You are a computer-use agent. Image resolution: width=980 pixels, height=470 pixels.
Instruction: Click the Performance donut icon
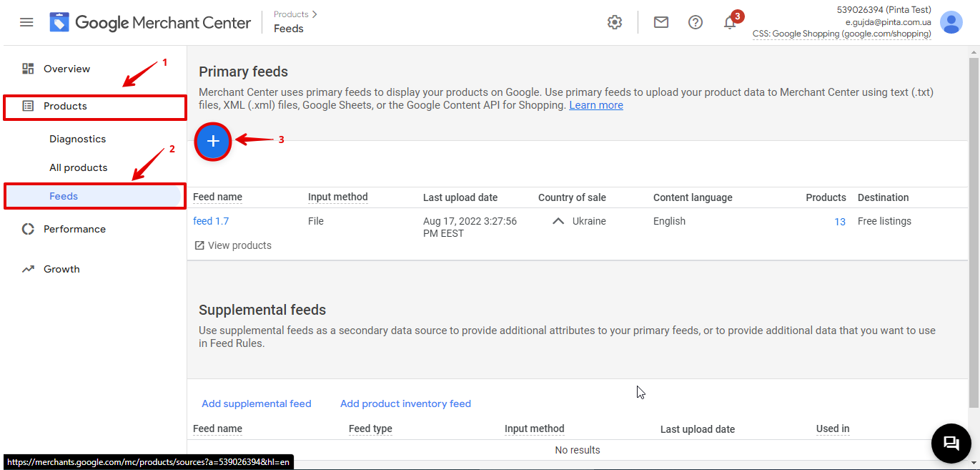pyautogui.click(x=28, y=229)
